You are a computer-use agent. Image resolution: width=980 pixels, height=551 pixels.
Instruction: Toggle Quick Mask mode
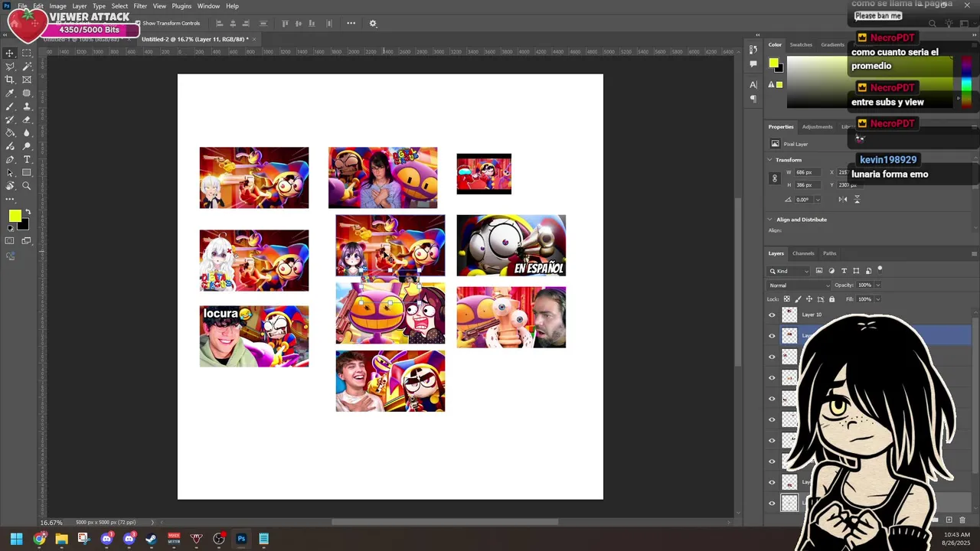(10, 241)
